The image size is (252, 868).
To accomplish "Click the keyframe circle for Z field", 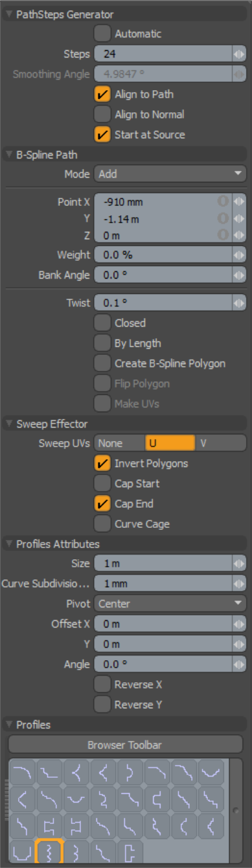I will pyautogui.click(x=223, y=235).
